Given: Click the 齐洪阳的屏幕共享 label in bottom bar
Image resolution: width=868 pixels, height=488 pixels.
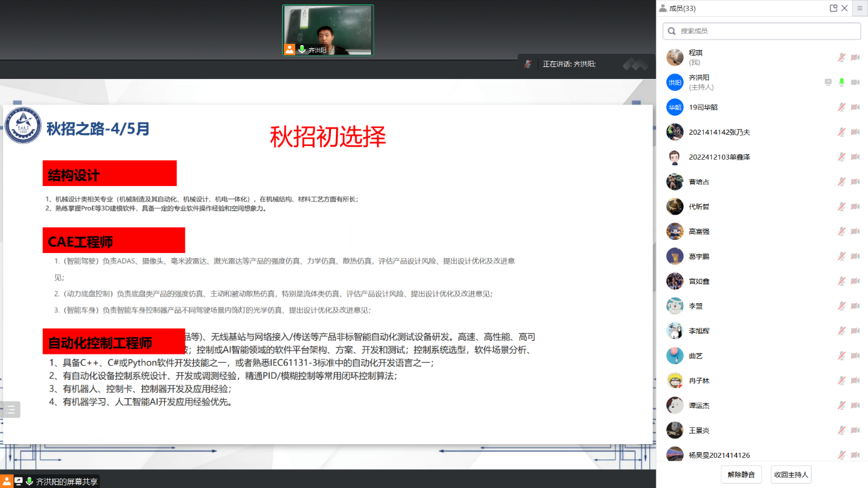Looking at the screenshot, I should click(66, 482).
